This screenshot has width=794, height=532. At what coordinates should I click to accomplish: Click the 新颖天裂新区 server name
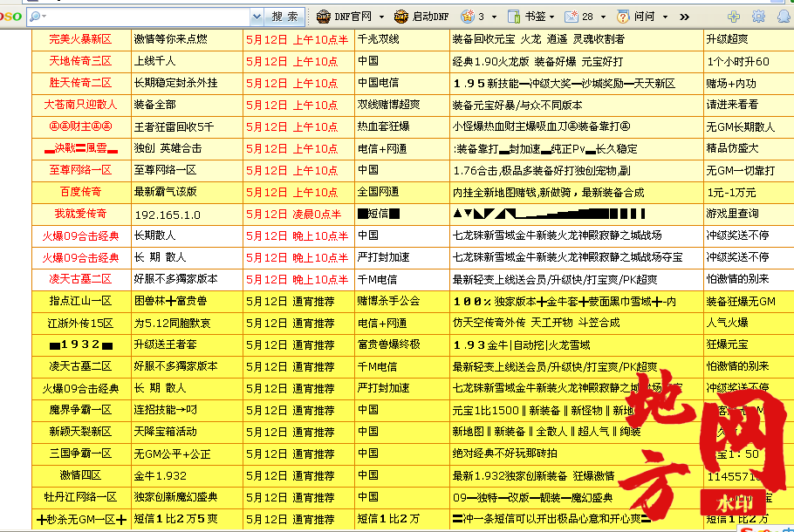[80, 432]
